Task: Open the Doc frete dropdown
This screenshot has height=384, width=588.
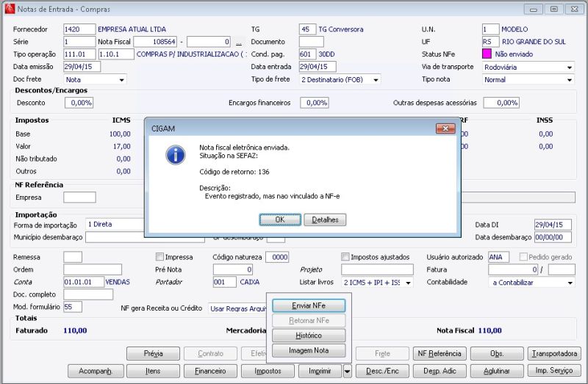Action: click(95, 79)
